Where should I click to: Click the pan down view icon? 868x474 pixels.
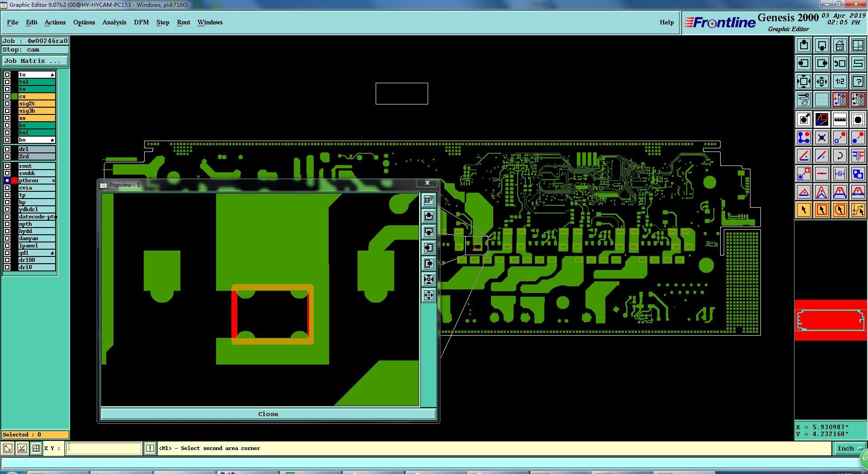click(822, 45)
